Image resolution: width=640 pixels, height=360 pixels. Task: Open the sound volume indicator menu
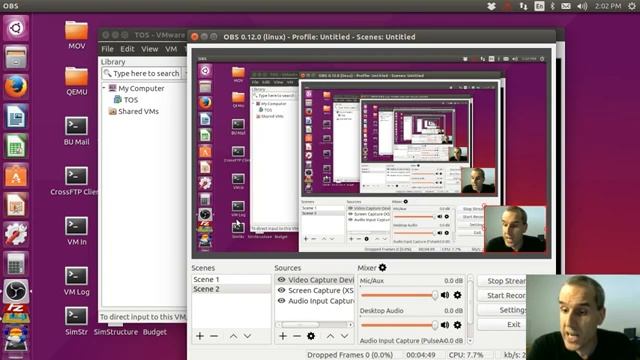pos(582,6)
